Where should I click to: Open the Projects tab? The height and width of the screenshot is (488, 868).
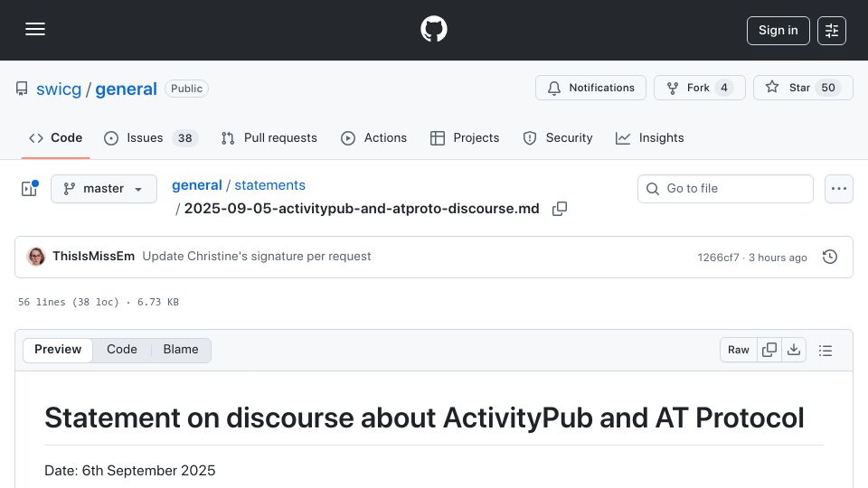465,137
